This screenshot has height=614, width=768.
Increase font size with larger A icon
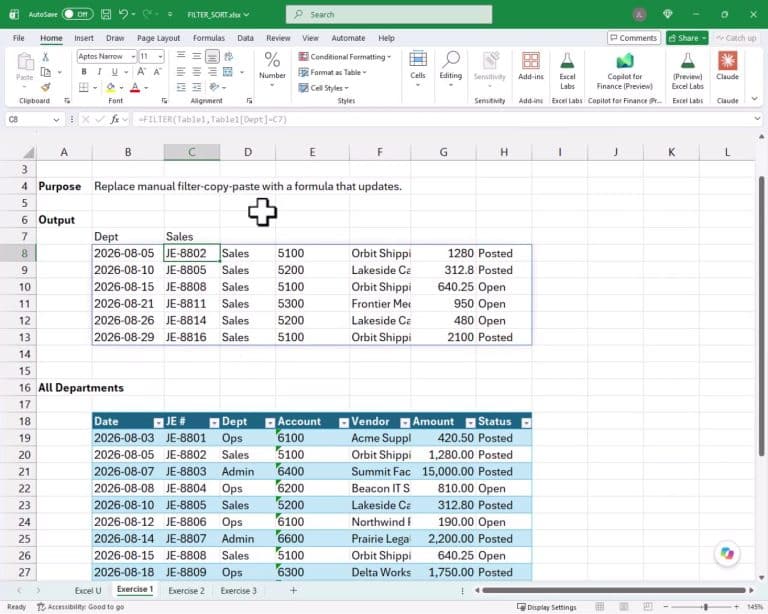click(142, 72)
